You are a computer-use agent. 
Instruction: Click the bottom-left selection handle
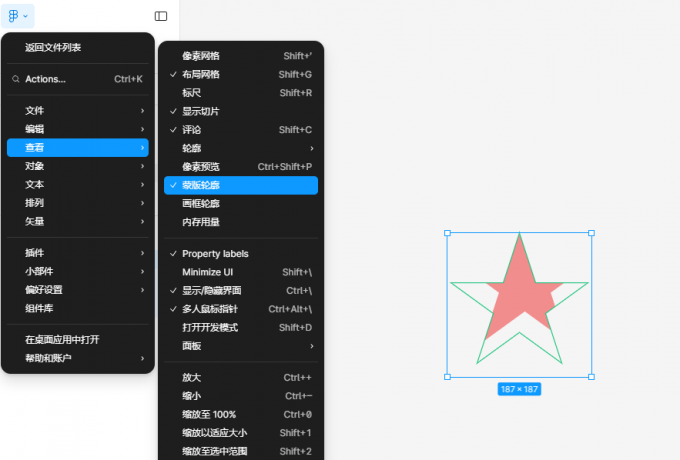(448, 377)
